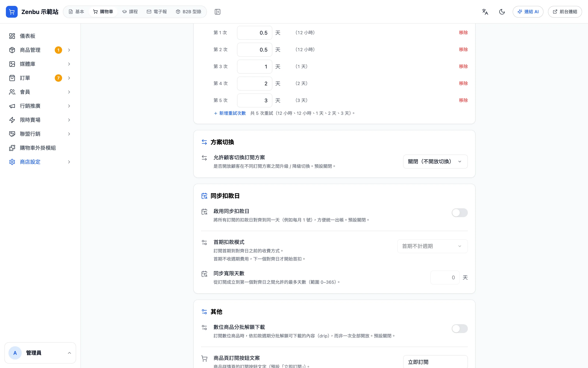Switch to 課程 tab

click(x=130, y=12)
